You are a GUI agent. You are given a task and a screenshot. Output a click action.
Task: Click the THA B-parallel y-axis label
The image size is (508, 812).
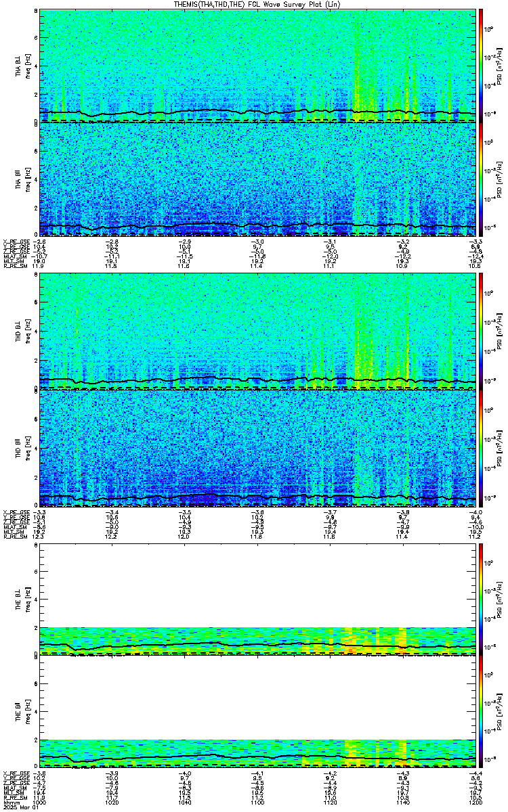[23, 180]
